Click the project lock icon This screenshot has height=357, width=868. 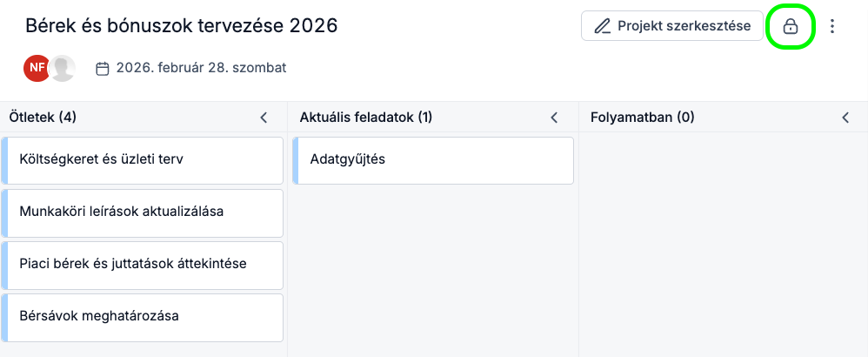(791, 27)
